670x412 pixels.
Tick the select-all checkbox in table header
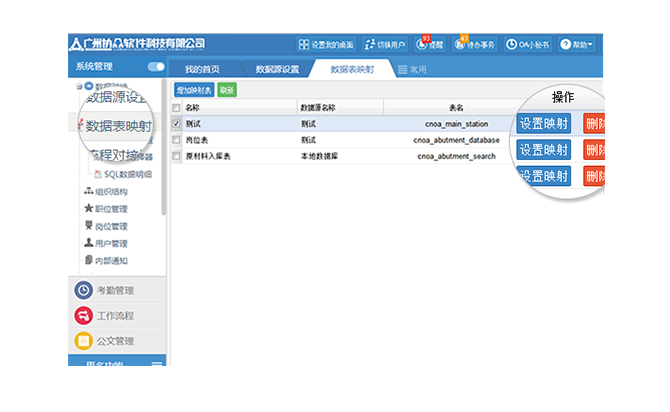(x=177, y=107)
